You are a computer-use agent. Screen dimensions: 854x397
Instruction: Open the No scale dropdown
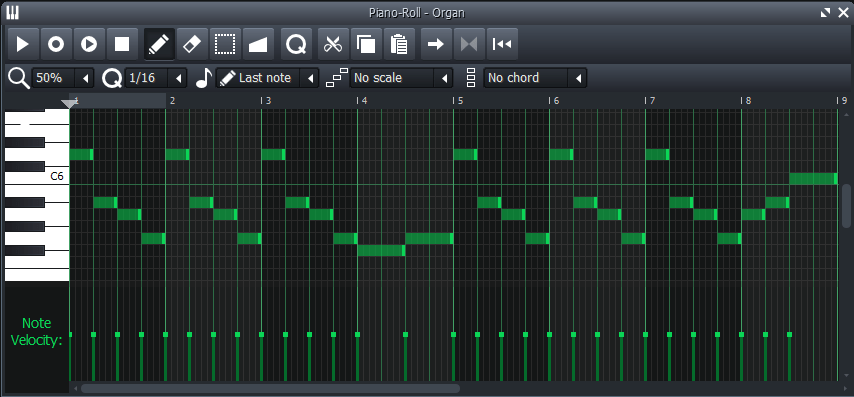(401, 78)
